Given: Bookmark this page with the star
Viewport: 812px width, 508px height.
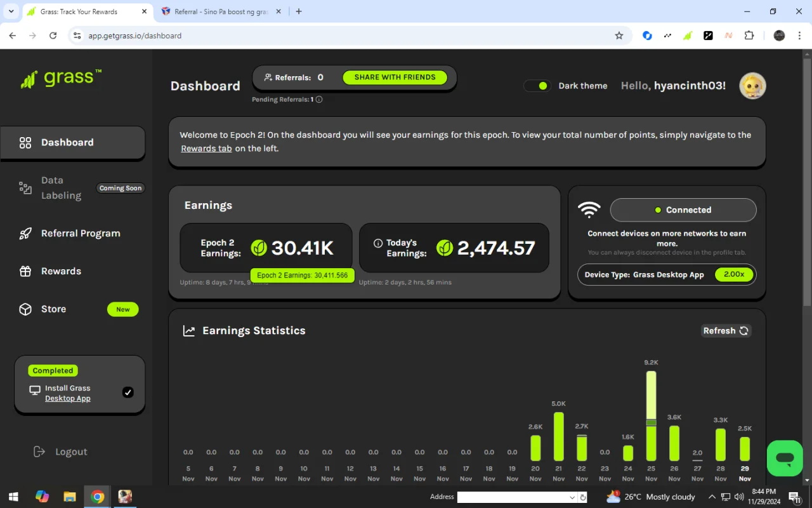Looking at the screenshot, I should [619, 36].
